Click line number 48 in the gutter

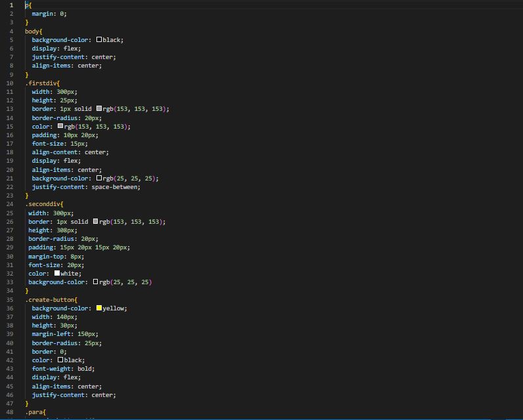point(10,412)
